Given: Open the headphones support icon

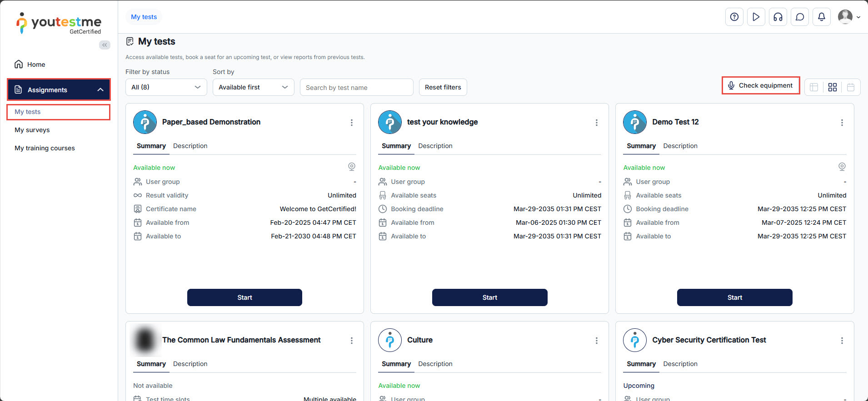Looking at the screenshot, I should click(x=778, y=17).
